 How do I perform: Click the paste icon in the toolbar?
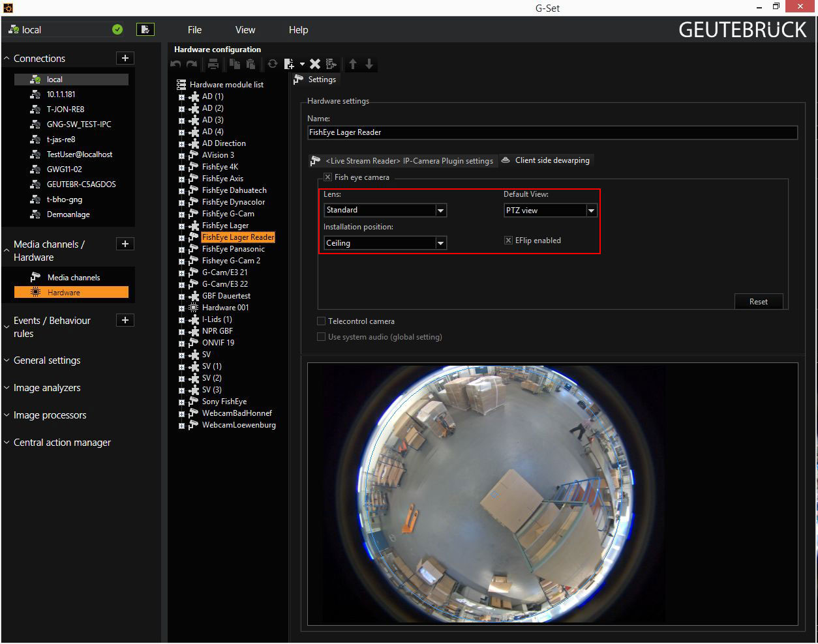(251, 64)
